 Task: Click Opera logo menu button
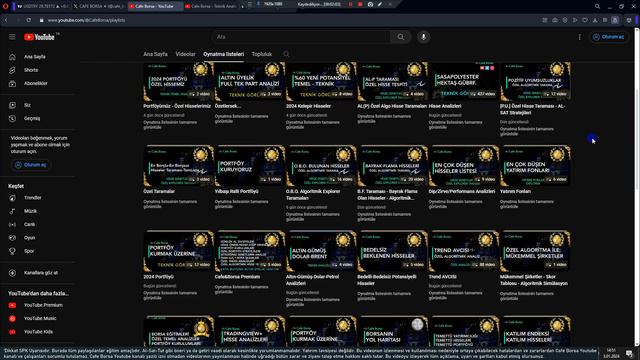[x=5, y=6]
